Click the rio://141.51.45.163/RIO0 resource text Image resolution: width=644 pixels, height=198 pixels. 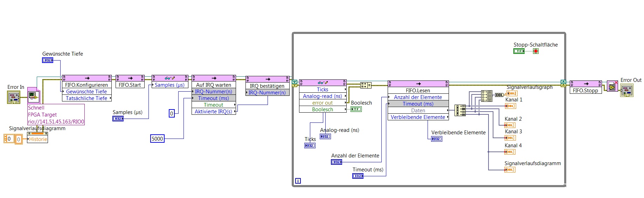tap(56, 122)
